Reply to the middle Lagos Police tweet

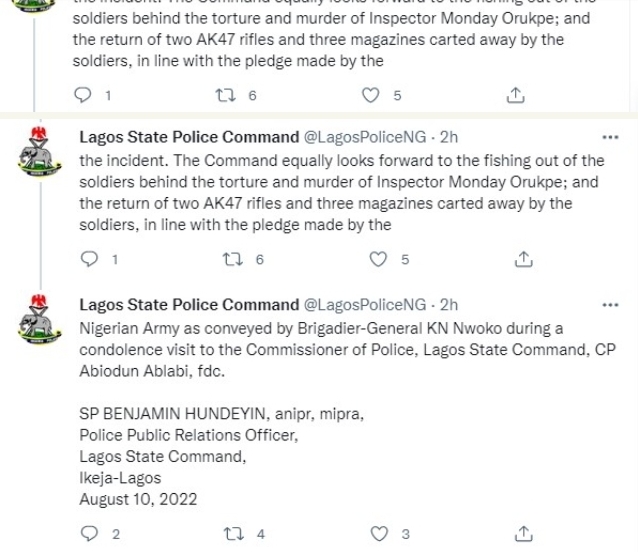coord(90,259)
